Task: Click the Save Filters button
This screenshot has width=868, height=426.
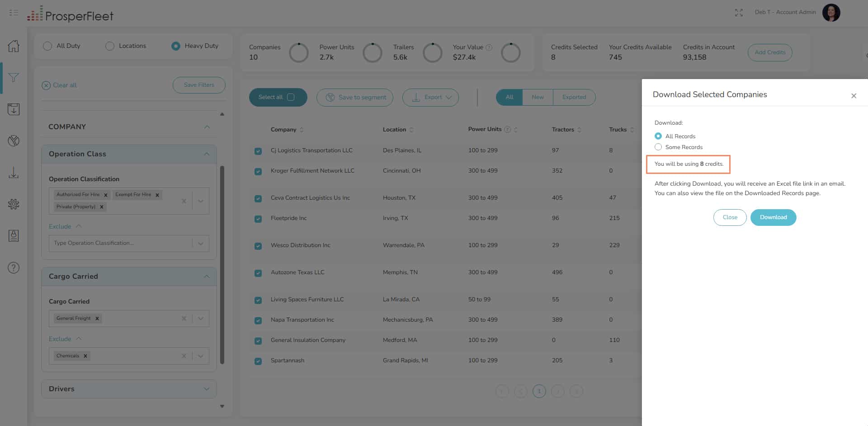Action: (199, 85)
